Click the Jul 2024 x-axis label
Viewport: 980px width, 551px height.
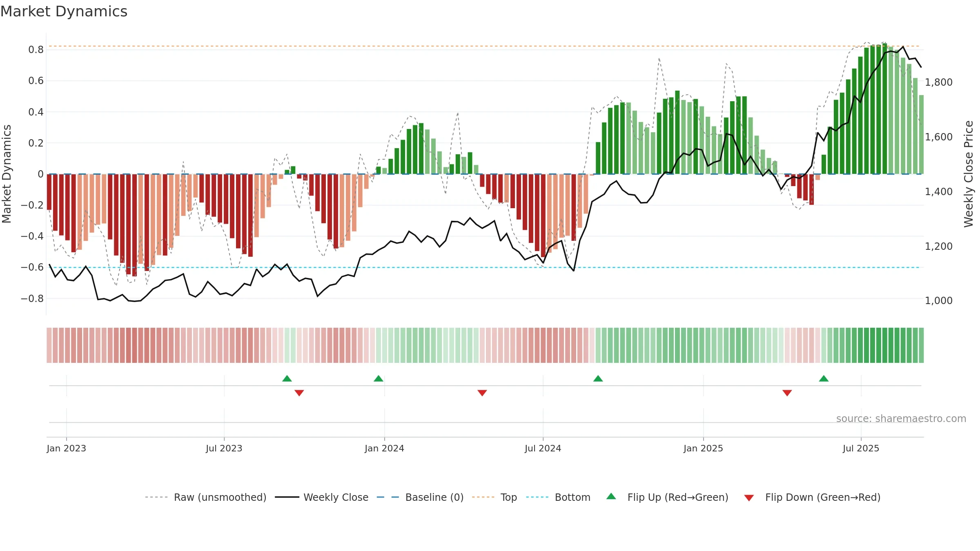543,448
